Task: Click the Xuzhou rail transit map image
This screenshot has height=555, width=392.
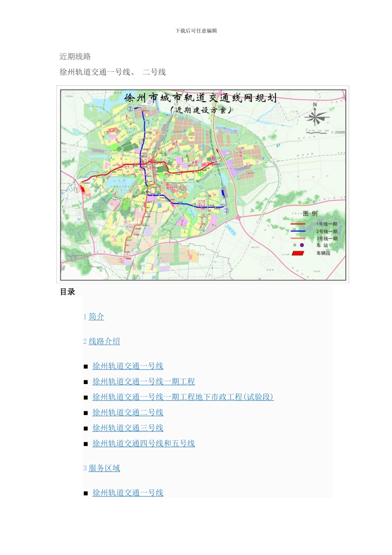Action: [x=203, y=185]
